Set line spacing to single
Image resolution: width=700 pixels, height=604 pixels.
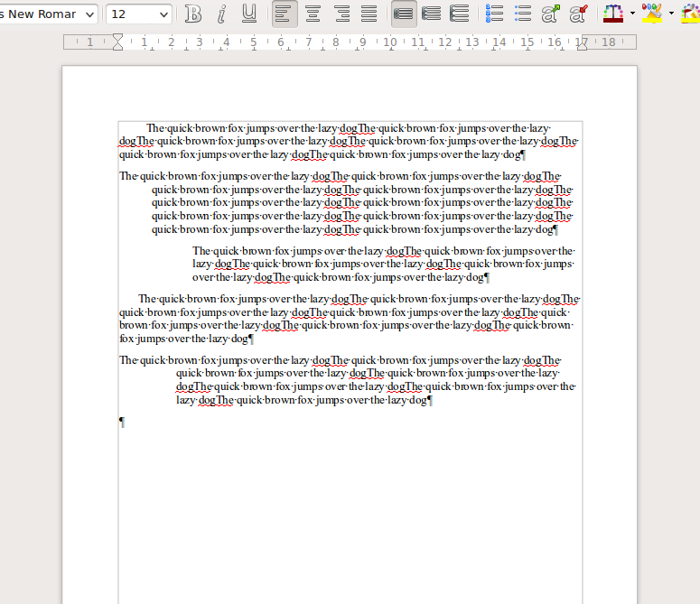(x=404, y=14)
